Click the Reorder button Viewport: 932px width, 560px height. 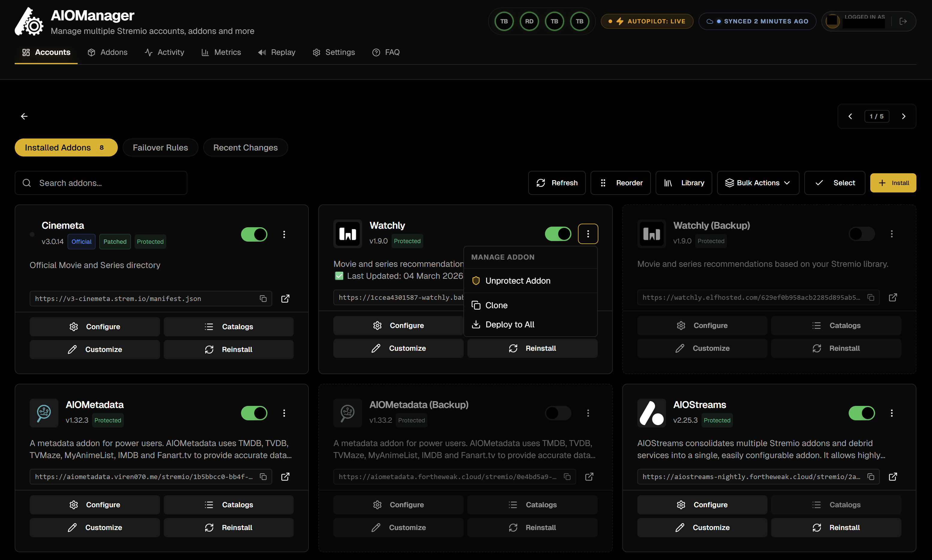[x=620, y=183]
